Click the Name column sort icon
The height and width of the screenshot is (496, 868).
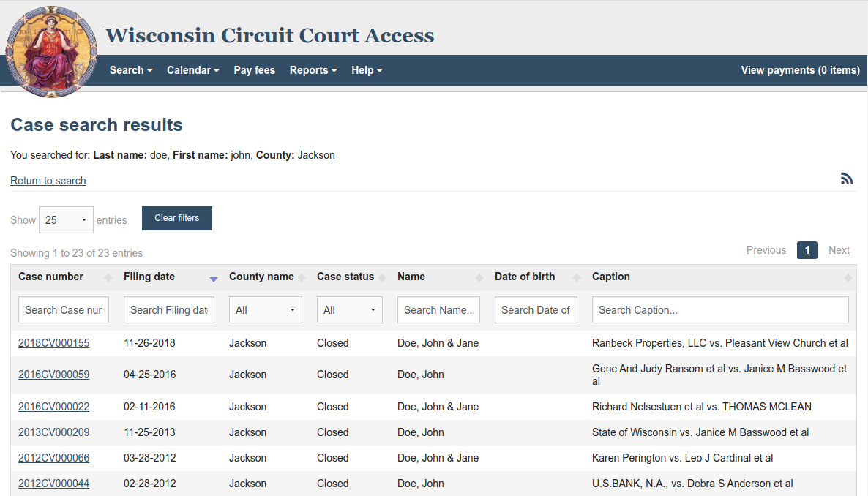click(479, 278)
